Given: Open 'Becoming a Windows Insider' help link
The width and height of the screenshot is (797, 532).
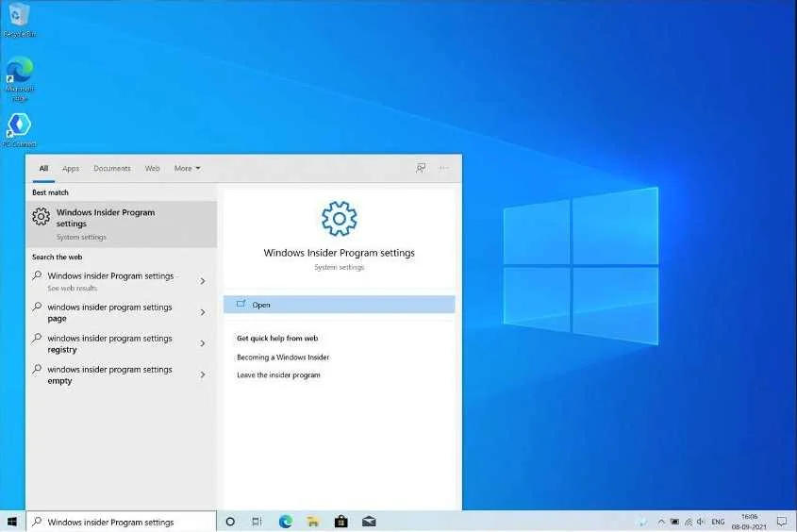Looking at the screenshot, I should tap(283, 357).
